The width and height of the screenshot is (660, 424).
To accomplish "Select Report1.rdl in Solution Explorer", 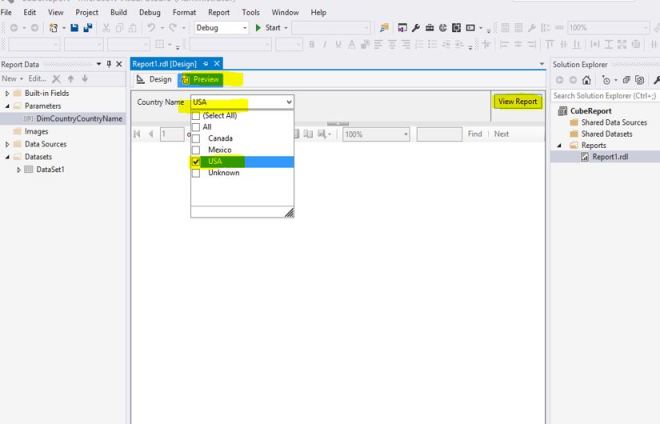I will [608, 157].
